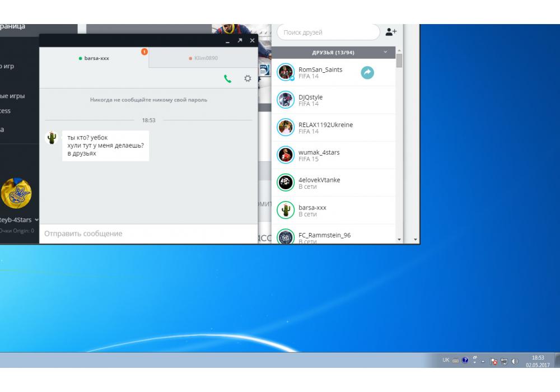Click join game arrow next to RomSan_Saints
The height and width of the screenshot is (392, 560).
tap(367, 72)
